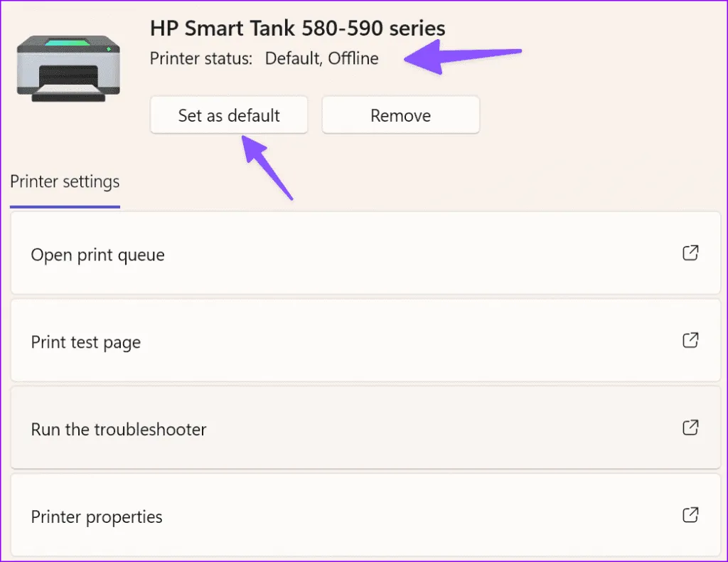This screenshot has height=562, width=728.
Task: Open Printer properties
Action: coord(97,516)
